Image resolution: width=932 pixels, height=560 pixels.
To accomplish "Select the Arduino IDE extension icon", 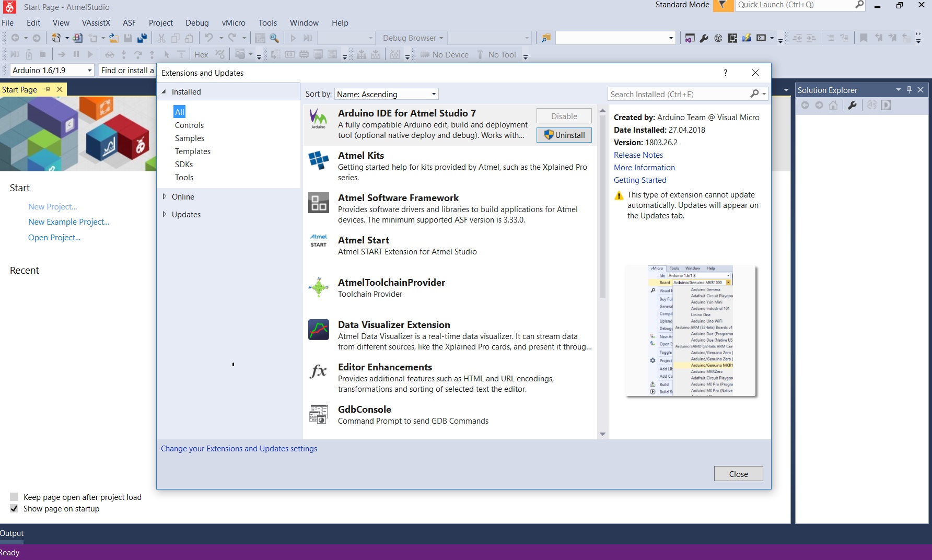I will [319, 119].
